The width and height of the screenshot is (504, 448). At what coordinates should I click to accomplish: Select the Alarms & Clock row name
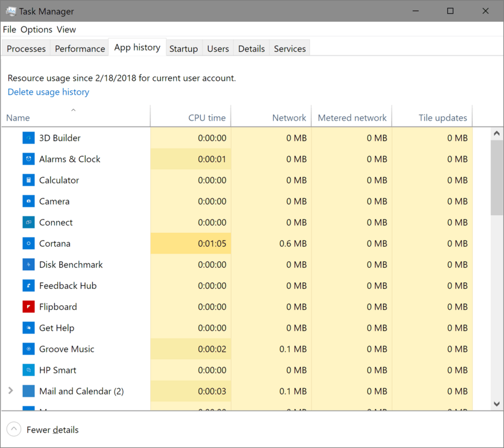tap(70, 159)
